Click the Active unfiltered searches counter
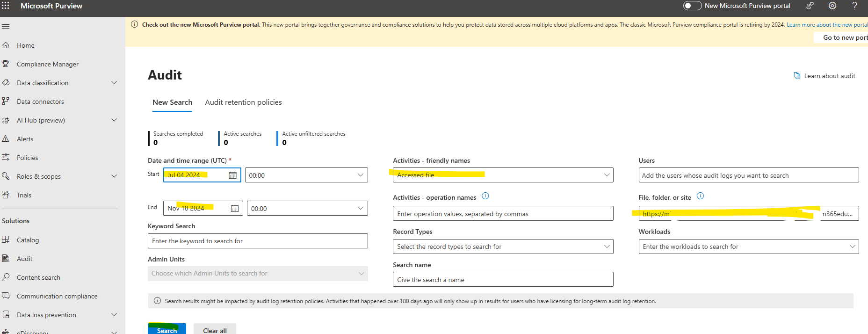Screen dimensions: 868x334 tap(311, 138)
